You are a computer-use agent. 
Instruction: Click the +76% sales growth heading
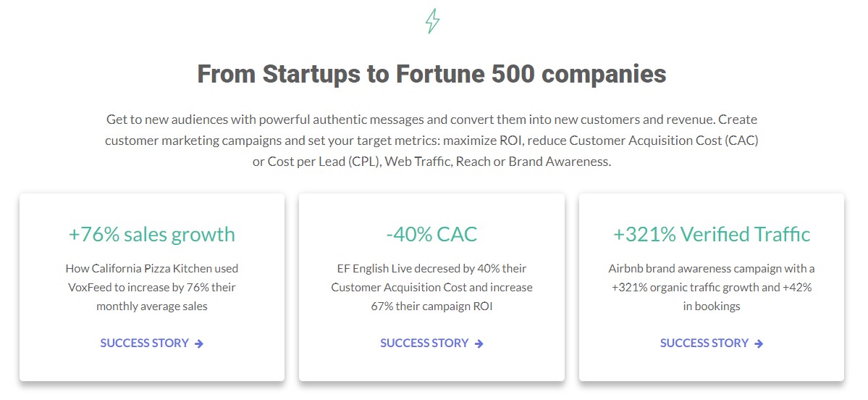(x=152, y=234)
